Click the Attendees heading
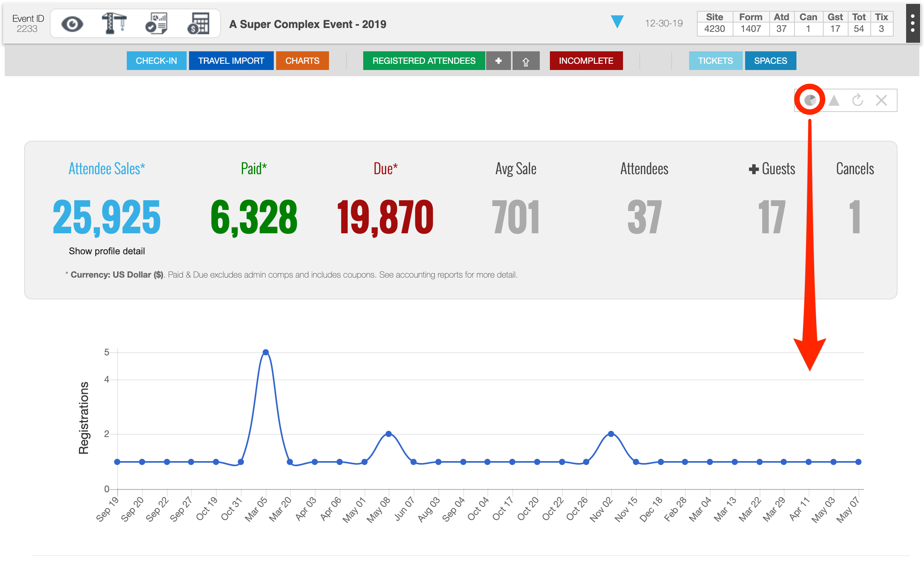 644,169
